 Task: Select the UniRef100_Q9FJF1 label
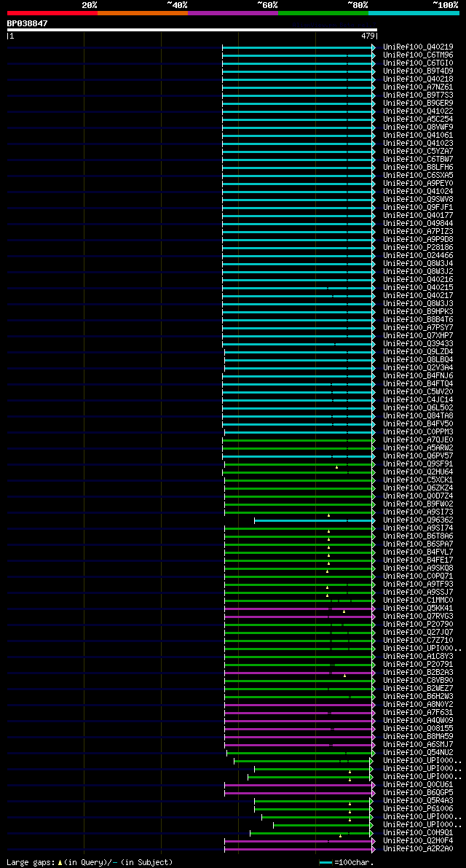[x=418, y=208]
